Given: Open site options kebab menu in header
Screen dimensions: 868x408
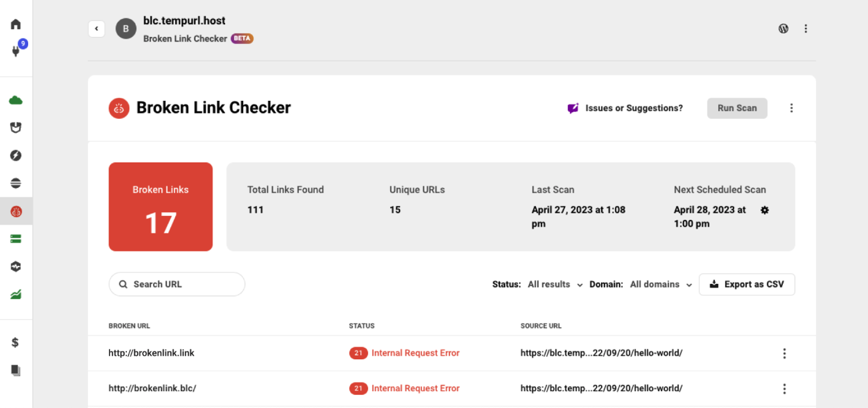Looking at the screenshot, I should click(x=806, y=29).
